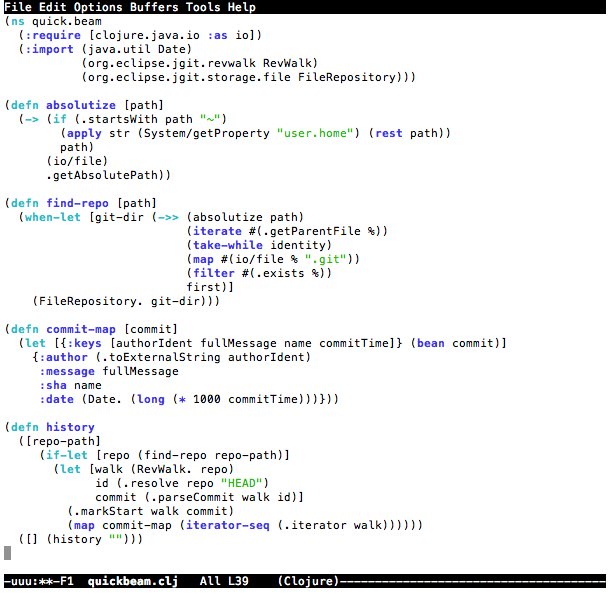Image resolution: width=609 pixels, height=603 pixels.
Task: Click the "user.home" string literal
Action: coord(315,133)
